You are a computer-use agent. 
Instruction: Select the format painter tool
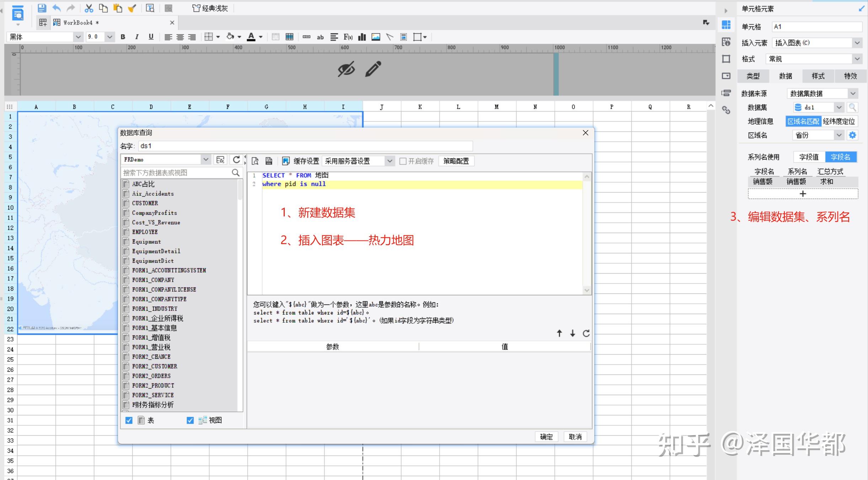tap(132, 8)
